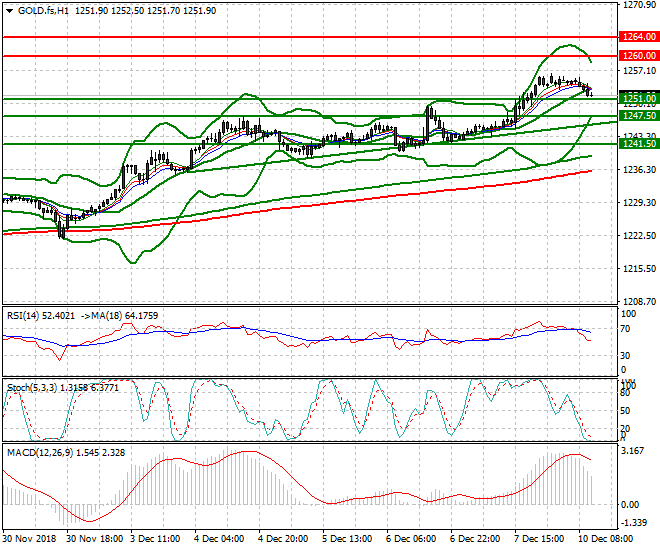Click the 1257.10 value on price scale
Screen dimensions: 660x550
click(638, 72)
